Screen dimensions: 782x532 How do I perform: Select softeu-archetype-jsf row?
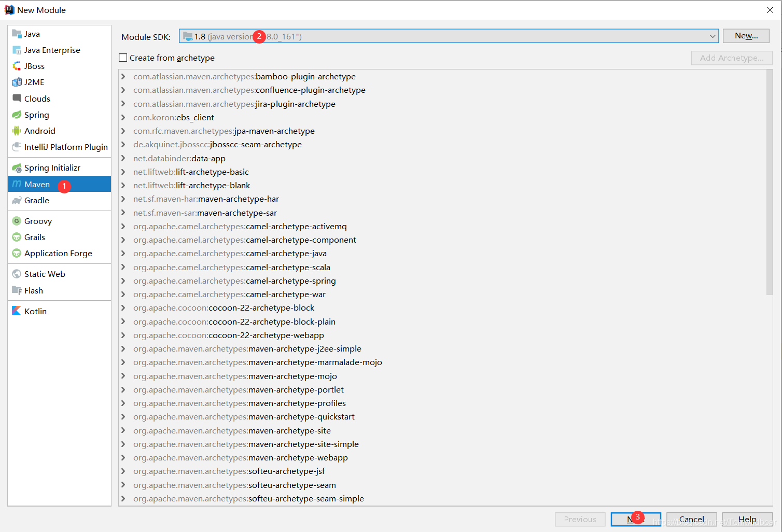tap(442, 471)
